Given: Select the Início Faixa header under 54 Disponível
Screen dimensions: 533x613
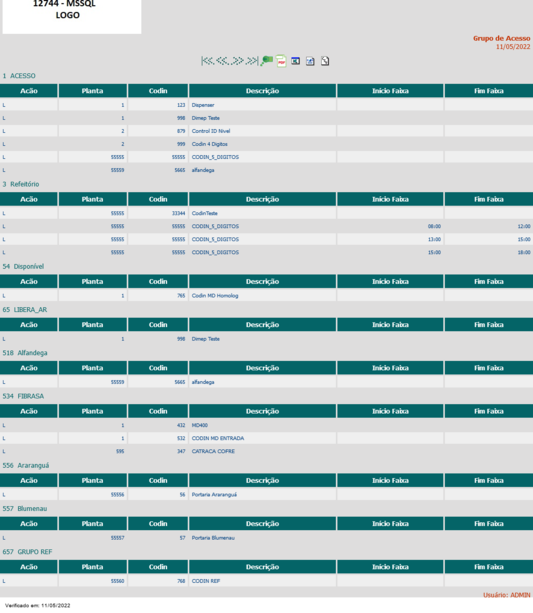Looking at the screenshot, I should click(390, 281).
